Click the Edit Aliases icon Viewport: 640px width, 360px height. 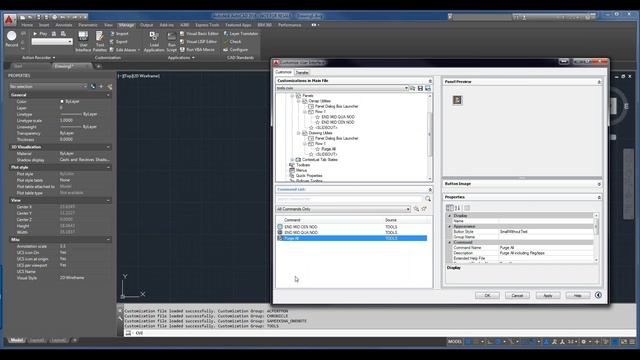pos(112,50)
